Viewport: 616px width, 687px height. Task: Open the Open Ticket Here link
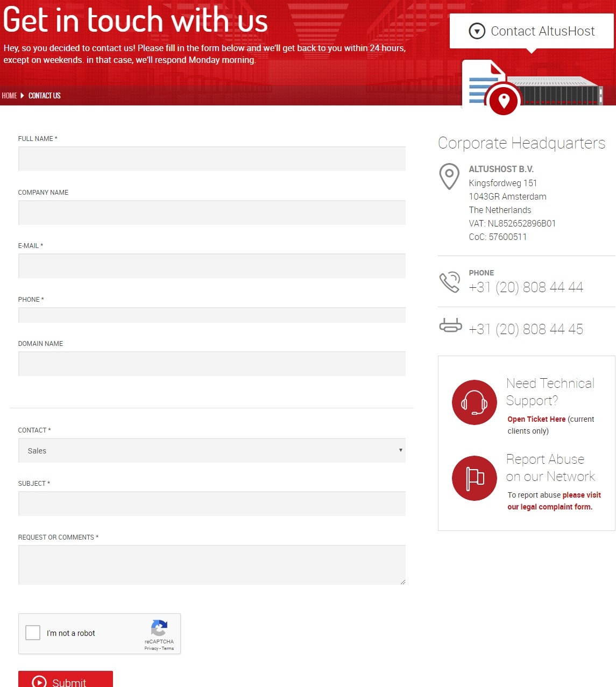coord(536,419)
